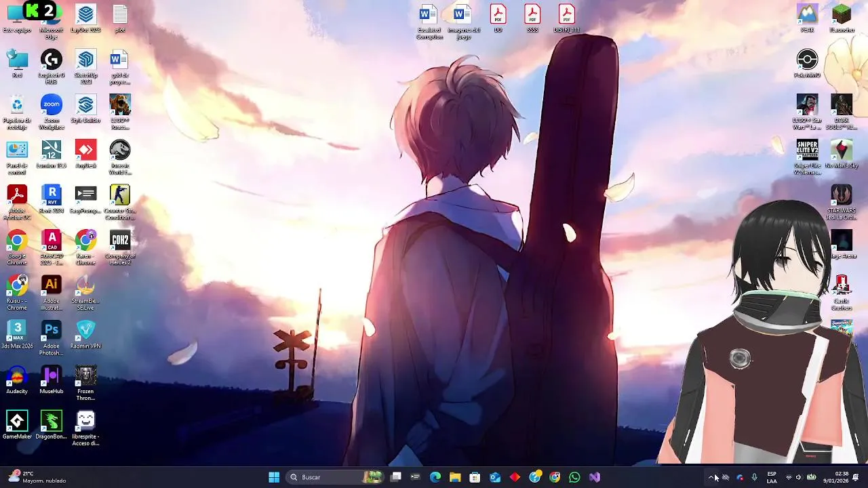Open the Este equipo desktop icon
This screenshot has width=868, height=488.
click(17, 19)
